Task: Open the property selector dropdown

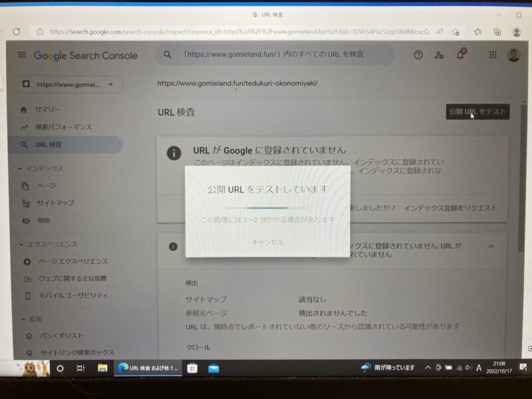Action: tap(68, 84)
